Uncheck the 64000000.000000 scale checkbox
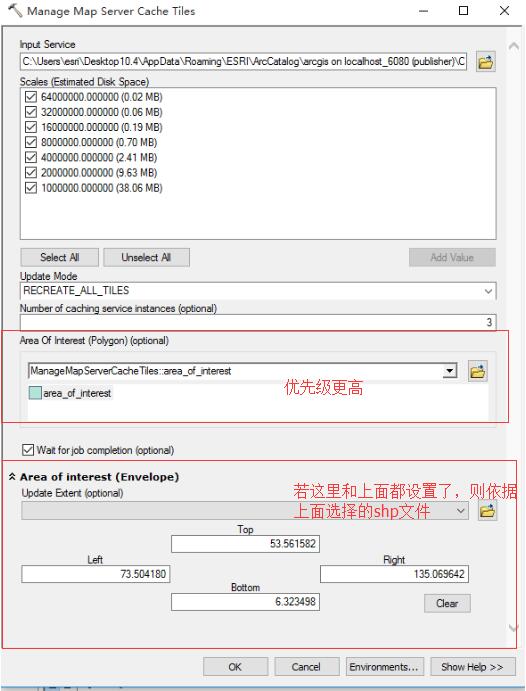Screen dimensions: 526x691 click(31, 97)
